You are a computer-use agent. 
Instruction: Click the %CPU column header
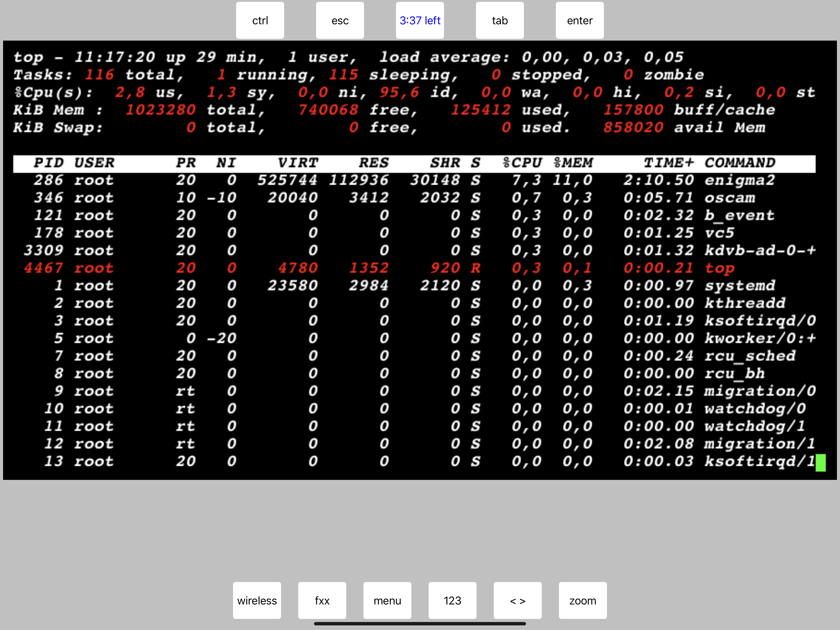point(522,163)
